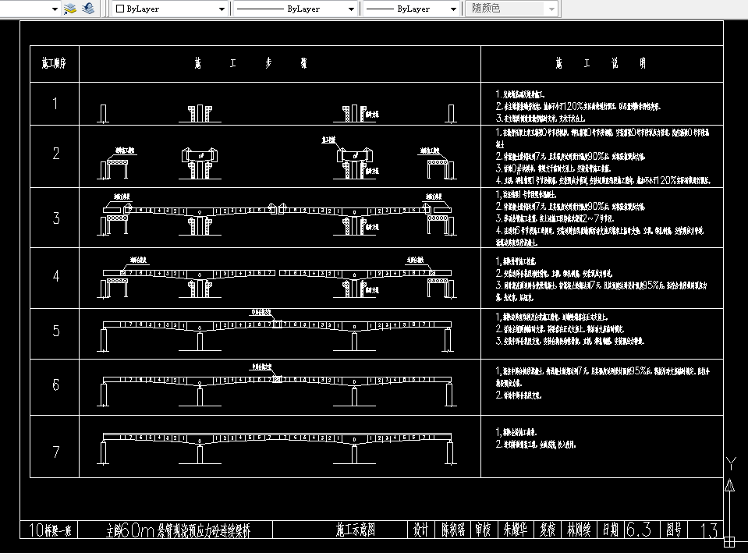Select the step number 4 cell
Viewport: 748px width, 560px height.
tap(55, 278)
